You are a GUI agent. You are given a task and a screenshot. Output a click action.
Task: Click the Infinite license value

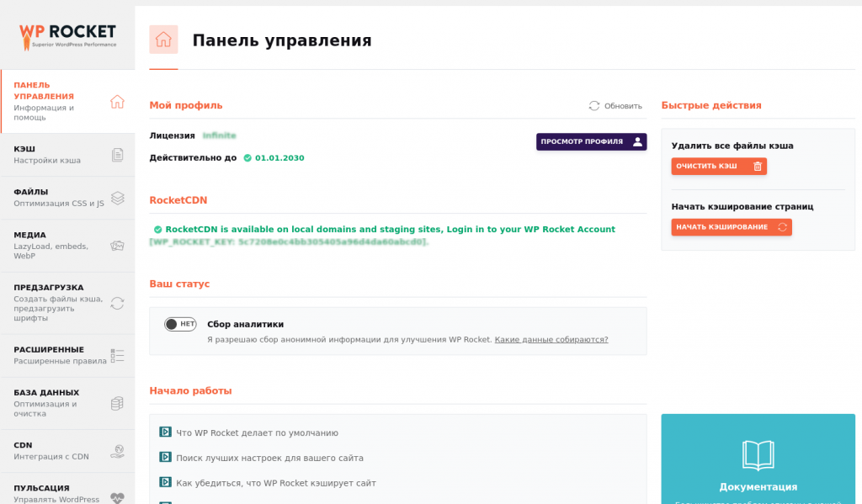(x=220, y=135)
